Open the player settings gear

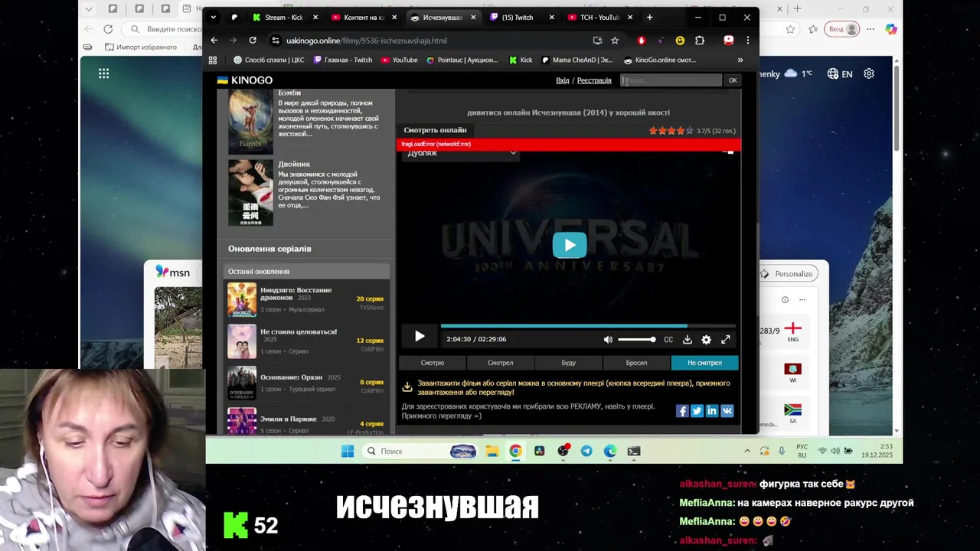(x=706, y=339)
